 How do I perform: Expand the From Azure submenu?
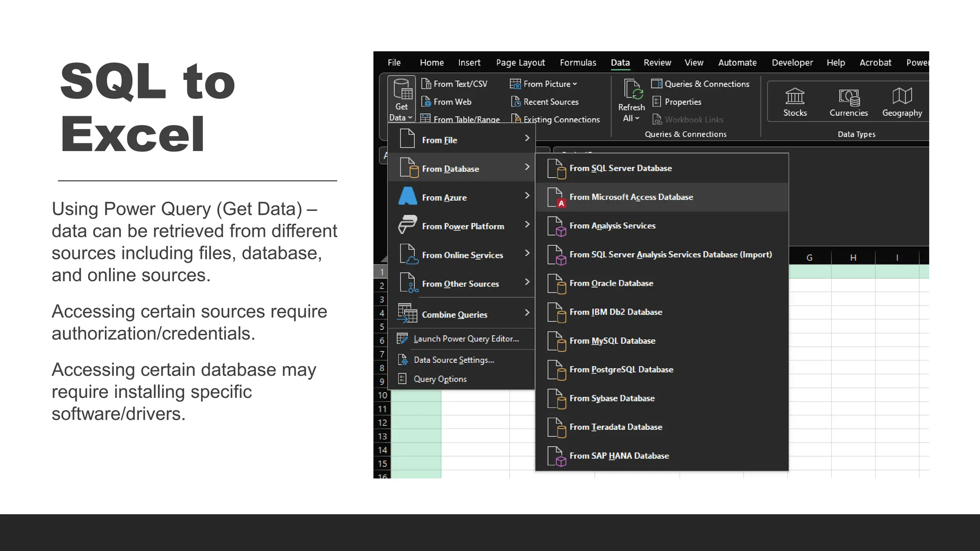[x=462, y=197]
